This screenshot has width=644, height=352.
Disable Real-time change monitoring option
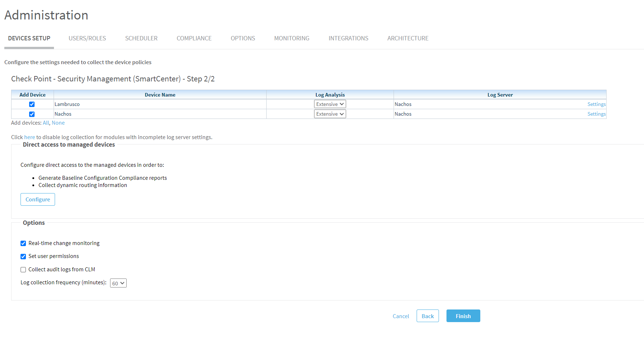(x=23, y=244)
